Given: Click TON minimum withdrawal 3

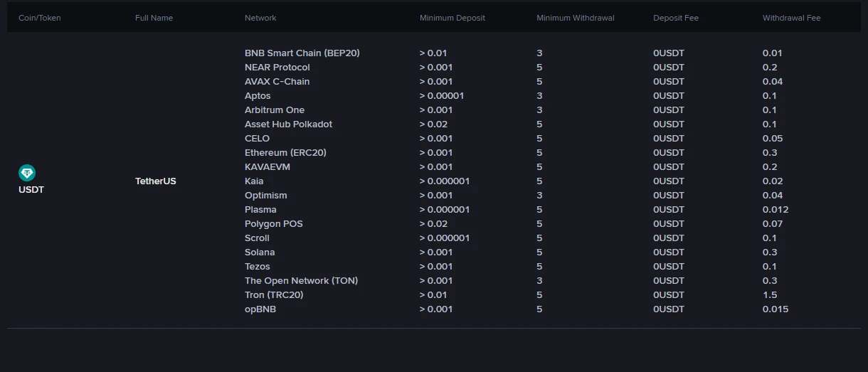Looking at the screenshot, I should click(x=539, y=281).
